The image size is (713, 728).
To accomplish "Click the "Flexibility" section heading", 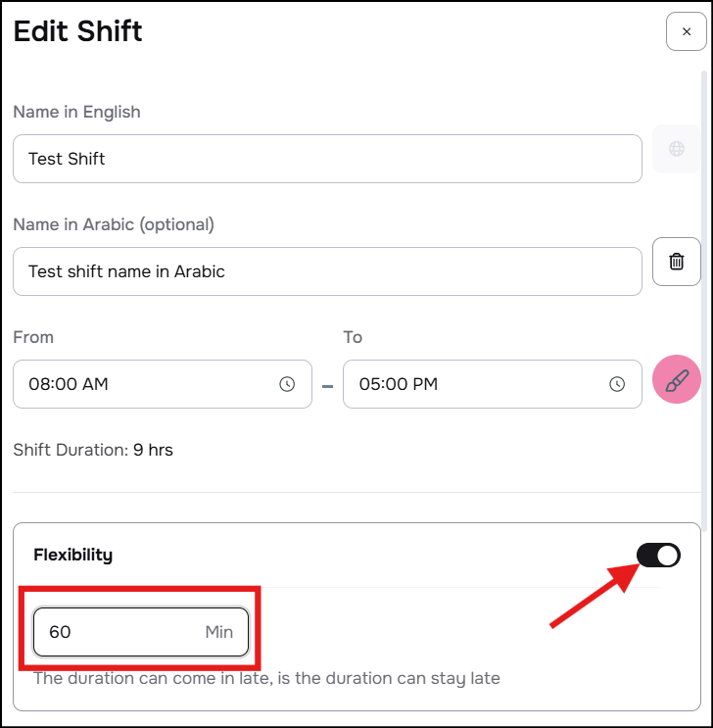I will [x=73, y=555].
